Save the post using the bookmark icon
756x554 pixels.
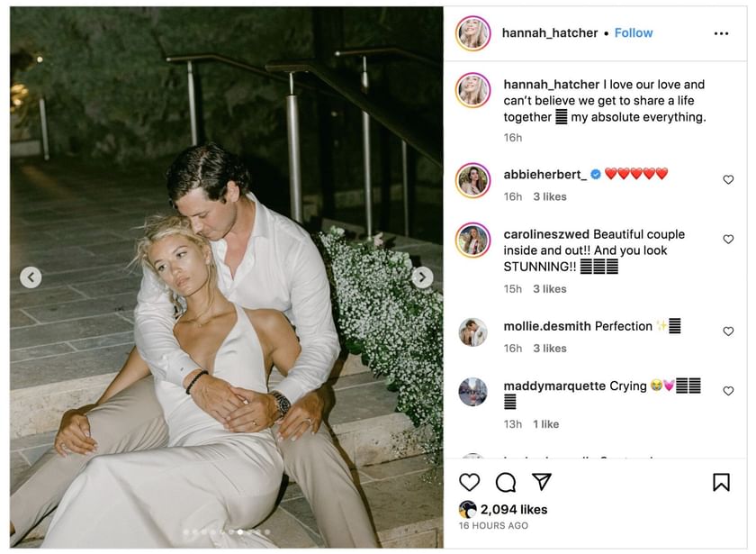721,483
